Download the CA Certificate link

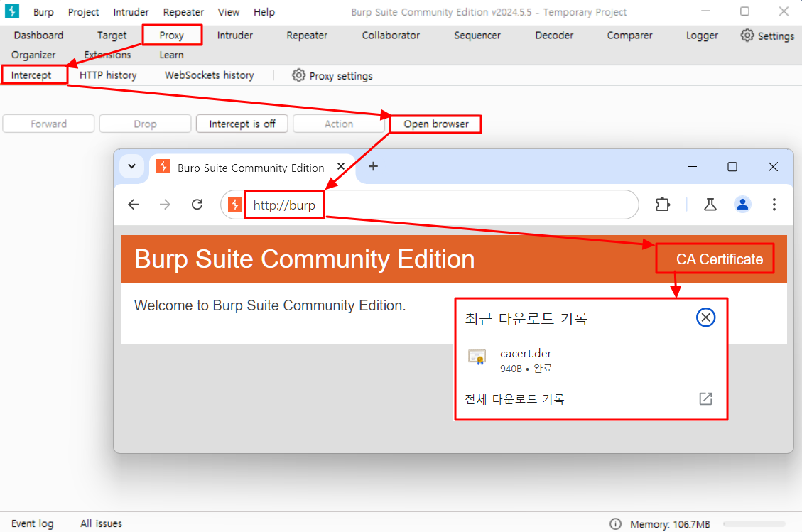(719, 259)
